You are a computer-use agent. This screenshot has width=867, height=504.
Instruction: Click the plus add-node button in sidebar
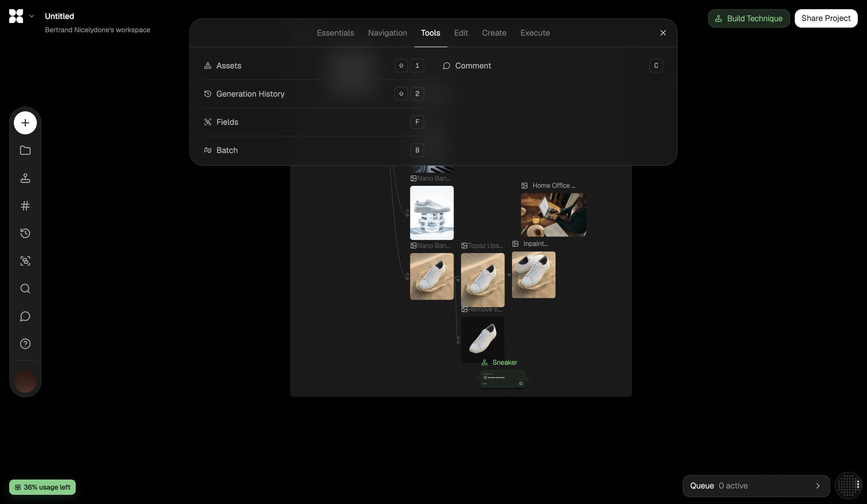click(25, 123)
